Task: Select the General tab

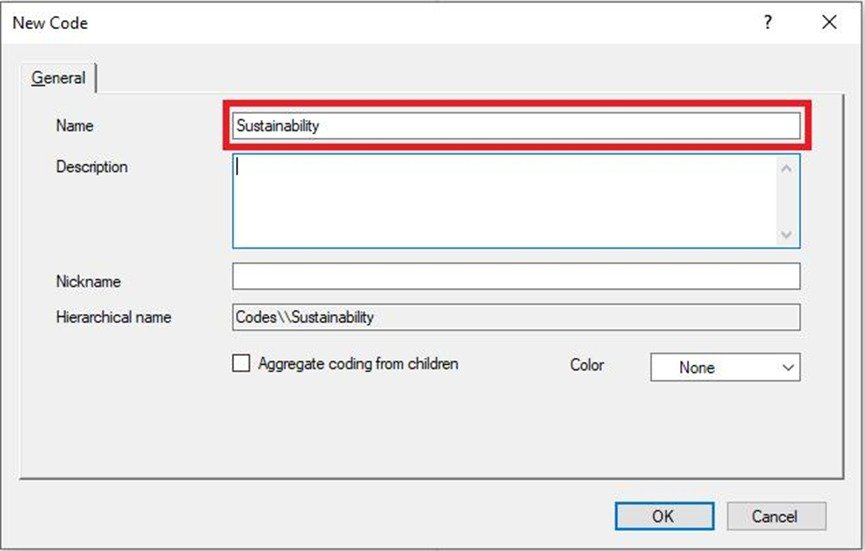Action: (x=58, y=78)
